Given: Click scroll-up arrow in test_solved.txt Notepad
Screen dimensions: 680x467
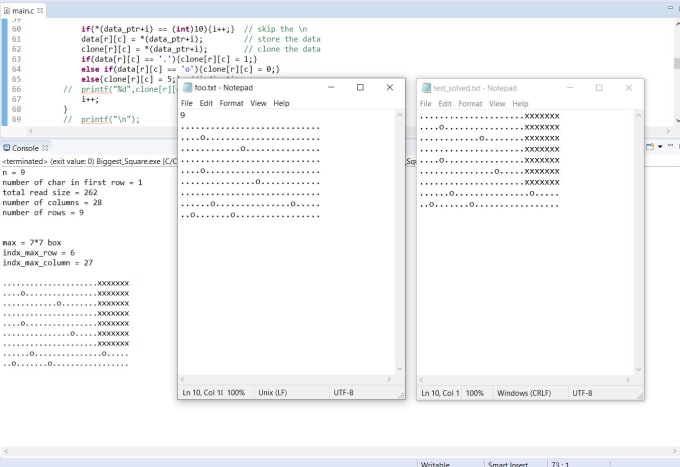Looking at the screenshot, I should [638, 115].
